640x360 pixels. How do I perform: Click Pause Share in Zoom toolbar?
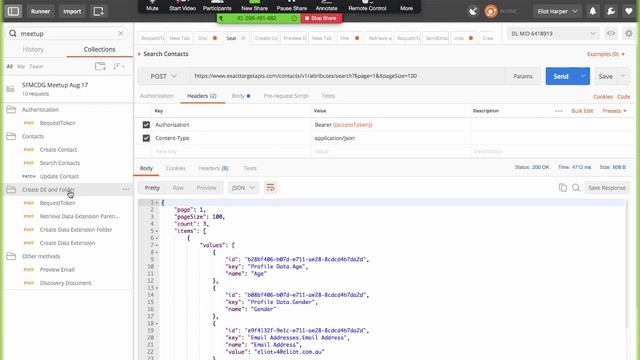(x=292, y=6)
